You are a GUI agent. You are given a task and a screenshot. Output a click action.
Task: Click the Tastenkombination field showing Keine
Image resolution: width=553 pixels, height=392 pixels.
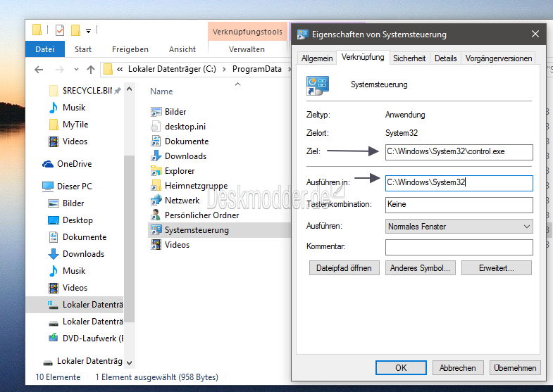click(459, 205)
